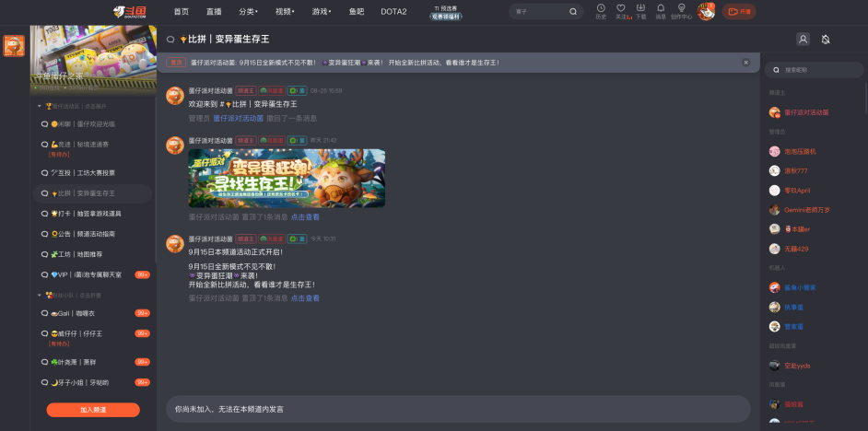Click the member list scrollbar
868x431 pixels.
click(x=866, y=98)
